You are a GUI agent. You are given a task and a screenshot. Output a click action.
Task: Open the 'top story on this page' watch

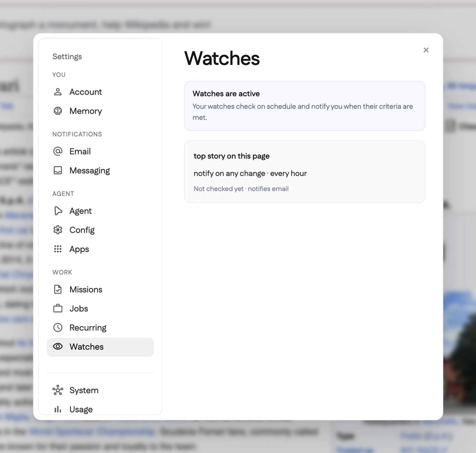click(305, 172)
